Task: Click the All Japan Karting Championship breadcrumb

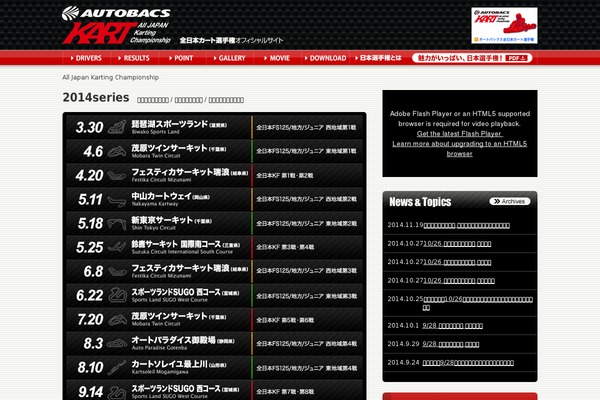Action: [x=111, y=77]
